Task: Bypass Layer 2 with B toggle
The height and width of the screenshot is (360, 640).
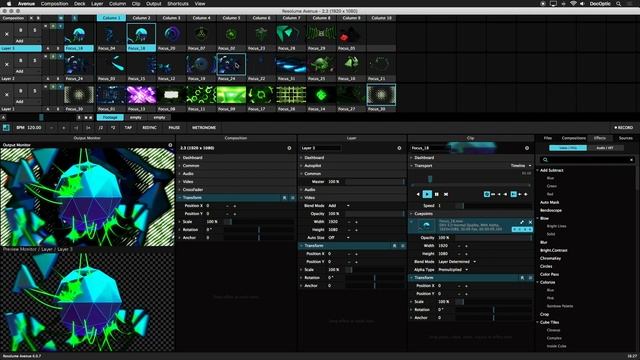Action: (21, 60)
